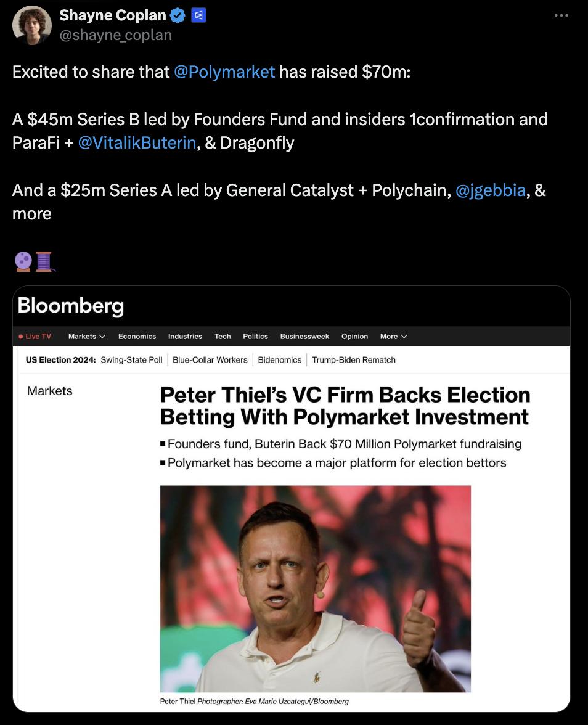
Task: Click the crystal ball emoji
Action: [x=23, y=261]
